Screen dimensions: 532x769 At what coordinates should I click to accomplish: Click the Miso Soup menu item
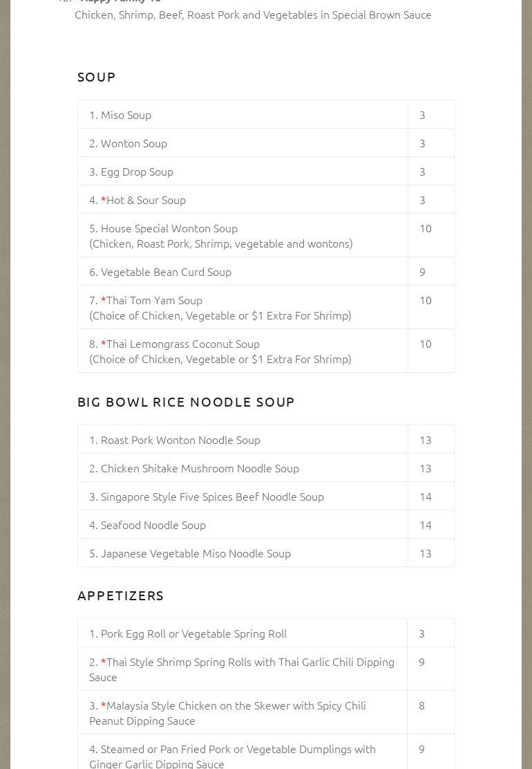click(126, 115)
